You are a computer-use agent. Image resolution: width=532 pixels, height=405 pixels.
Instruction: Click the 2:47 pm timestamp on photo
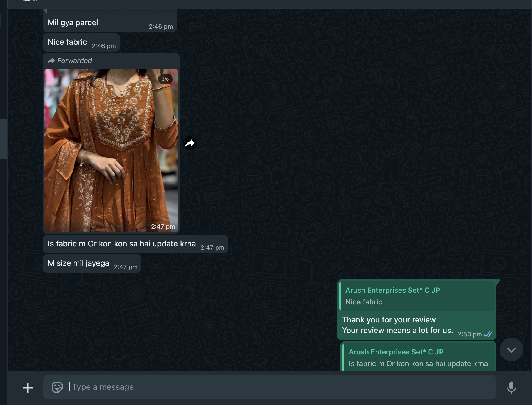(163, 226)
